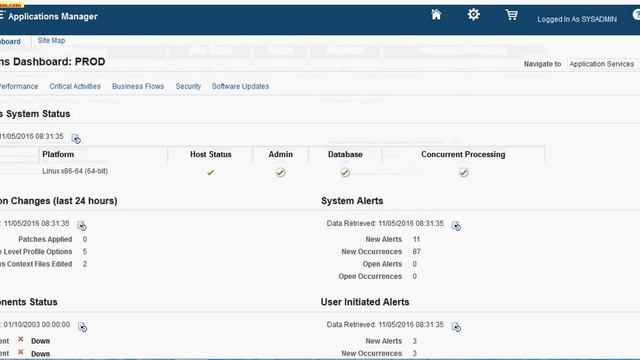Click the Database status checkmark icon
Viewport: 640px width, 360px height.
[x=345, y=173]
